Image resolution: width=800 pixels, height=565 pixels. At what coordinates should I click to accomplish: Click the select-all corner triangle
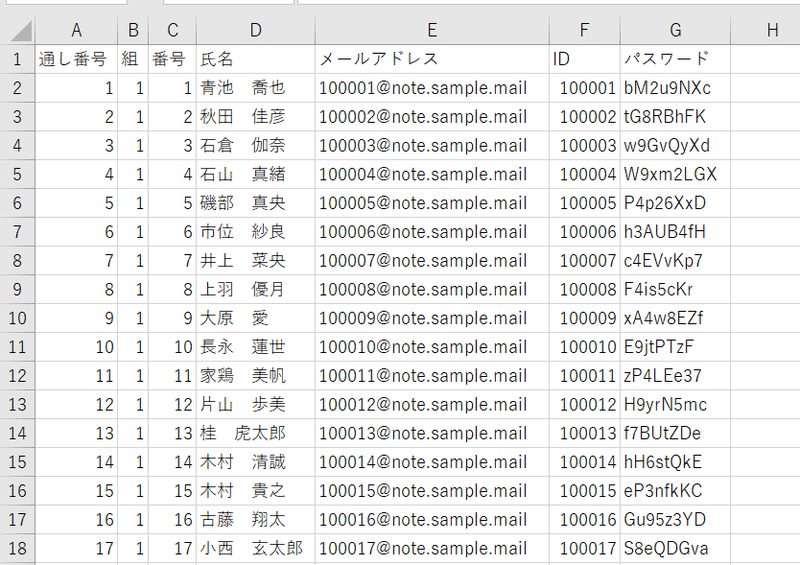point(20,31)
